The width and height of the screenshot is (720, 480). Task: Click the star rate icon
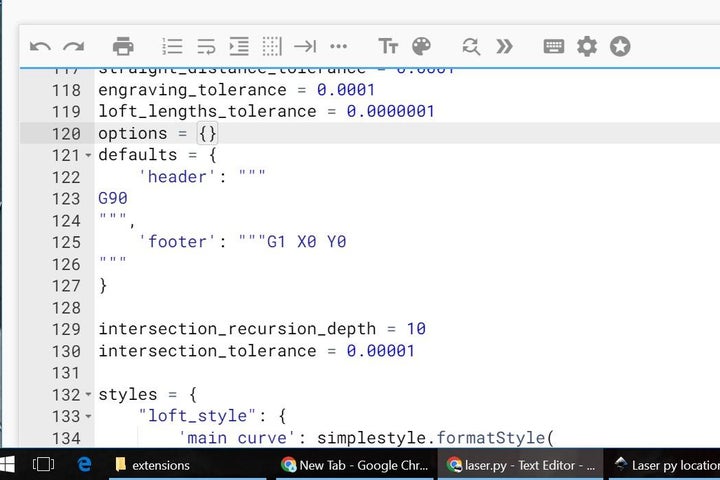pos(620,46)
